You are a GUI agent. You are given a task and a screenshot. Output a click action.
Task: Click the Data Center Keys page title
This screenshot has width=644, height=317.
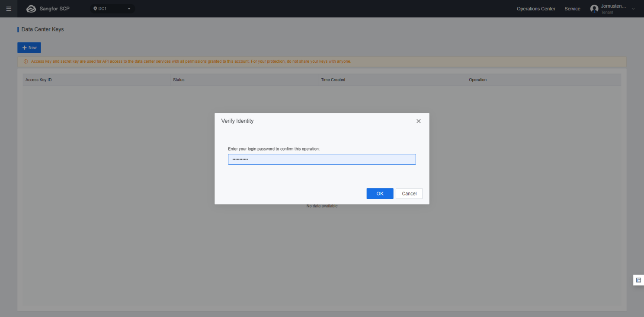42,29
